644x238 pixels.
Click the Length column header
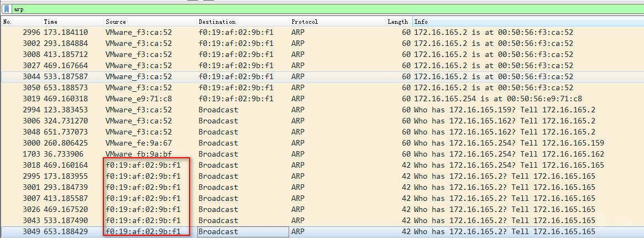(x=397, y=22)
